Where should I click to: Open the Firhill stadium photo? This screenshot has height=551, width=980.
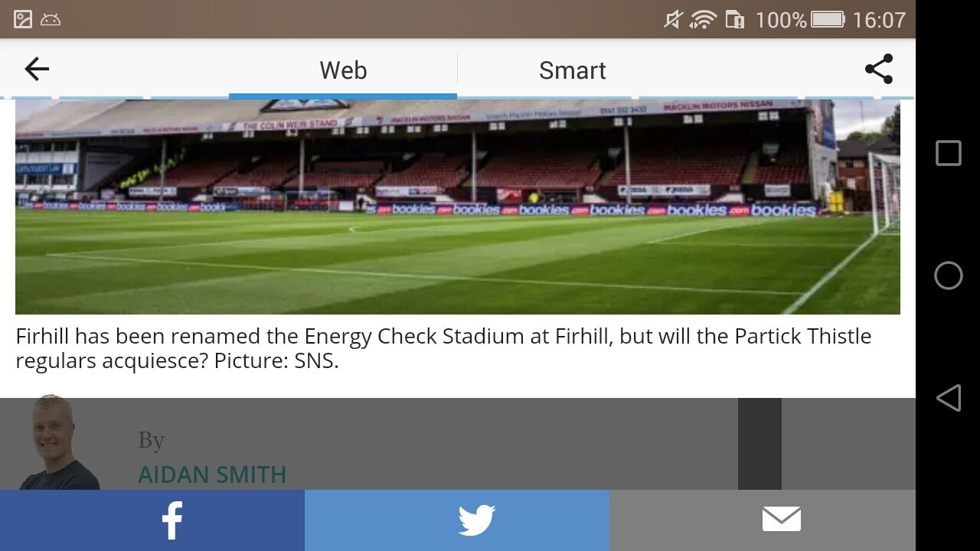point(458,207)
